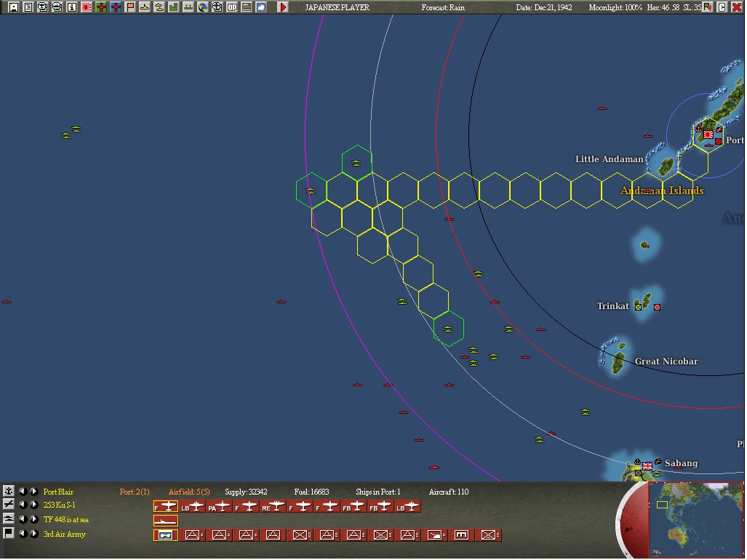Open the document list report icon
The height and width of the screenshot is (560, 747).
pos(28,7)
